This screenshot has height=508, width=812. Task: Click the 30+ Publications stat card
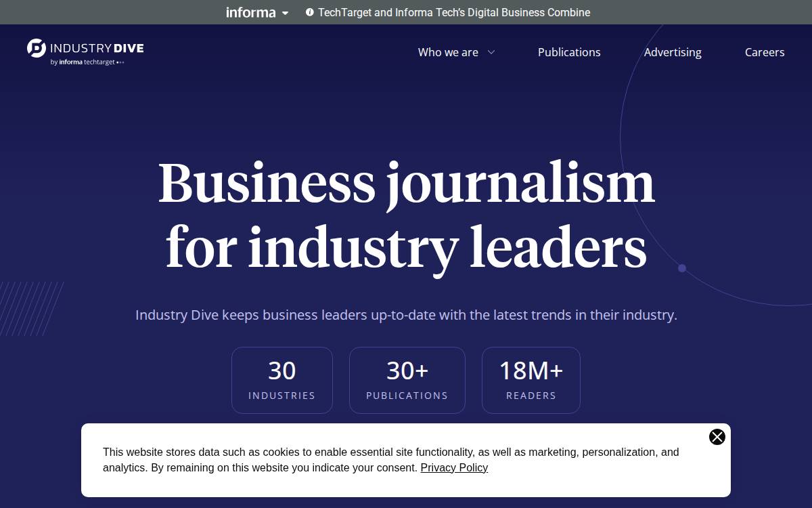pyautogui.click(x=407, y=380)
